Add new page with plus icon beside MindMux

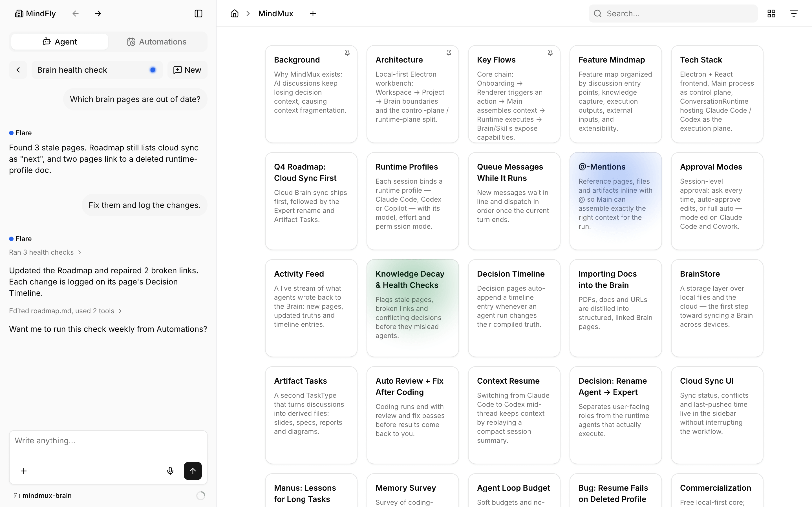coord(313,14)
